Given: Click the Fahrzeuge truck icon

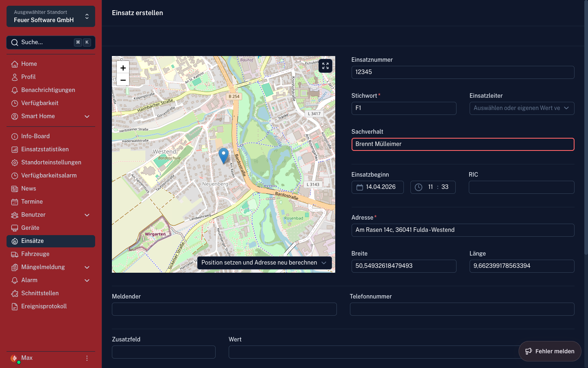Looking at the screenshot, I should pyautogui.click(x=15, y=254).
